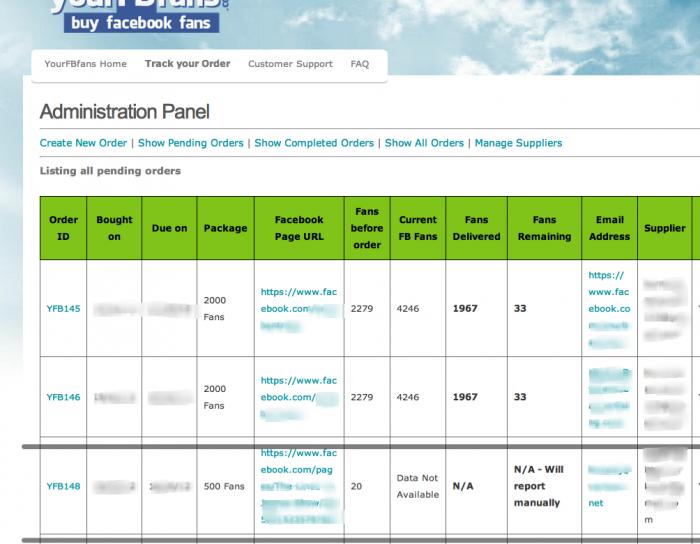Viewport: 700px width, 544px height.
Task: Click the Package column header
Action: (225, 228)
